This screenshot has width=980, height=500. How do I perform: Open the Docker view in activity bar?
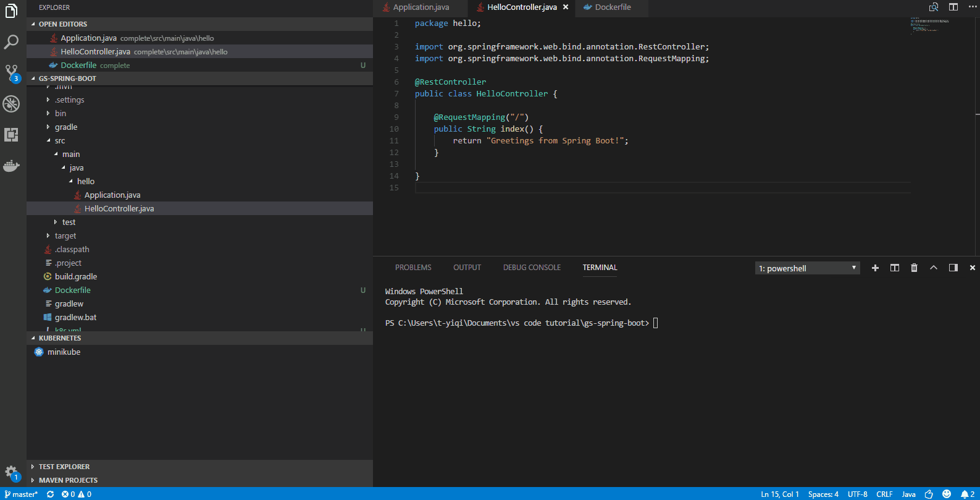tap(11, 166)
